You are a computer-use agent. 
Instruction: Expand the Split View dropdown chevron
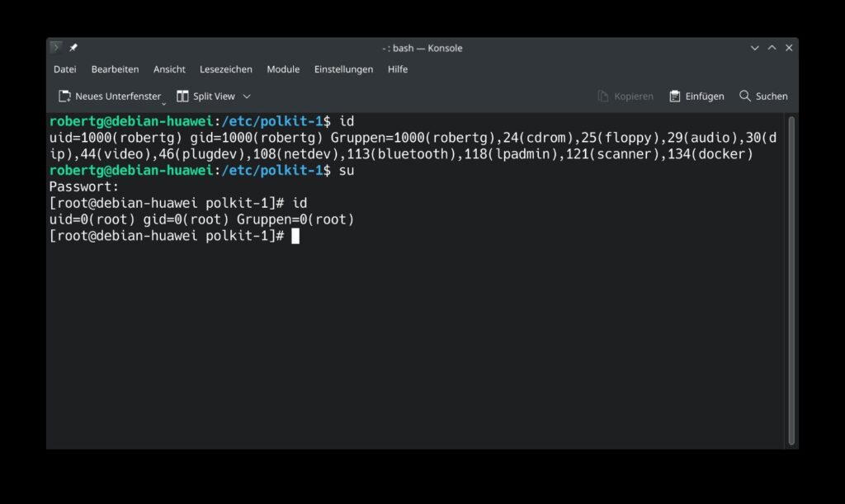coord(247,97)
